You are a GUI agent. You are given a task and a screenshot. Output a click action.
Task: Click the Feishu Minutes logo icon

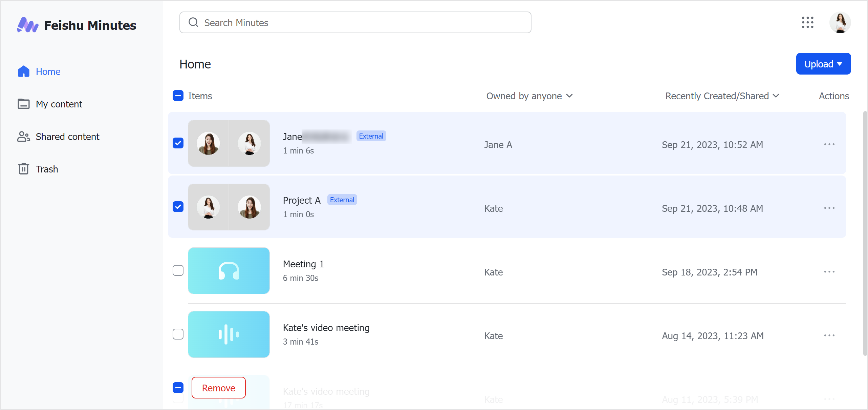pos(27,25)
